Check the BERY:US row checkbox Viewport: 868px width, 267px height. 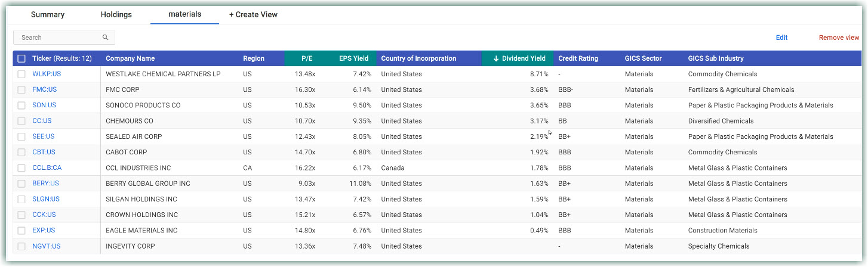tap(21, 184)
